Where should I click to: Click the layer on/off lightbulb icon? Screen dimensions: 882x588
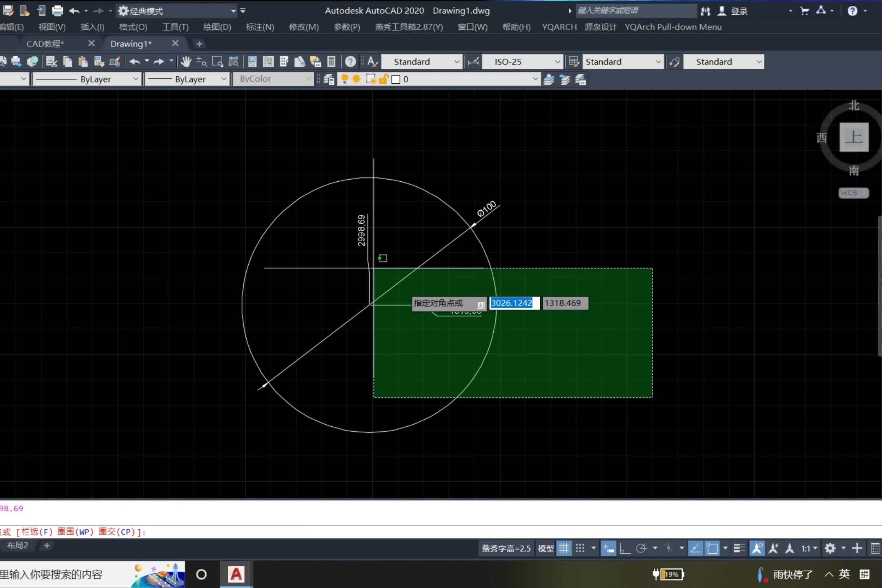point(345,78)
